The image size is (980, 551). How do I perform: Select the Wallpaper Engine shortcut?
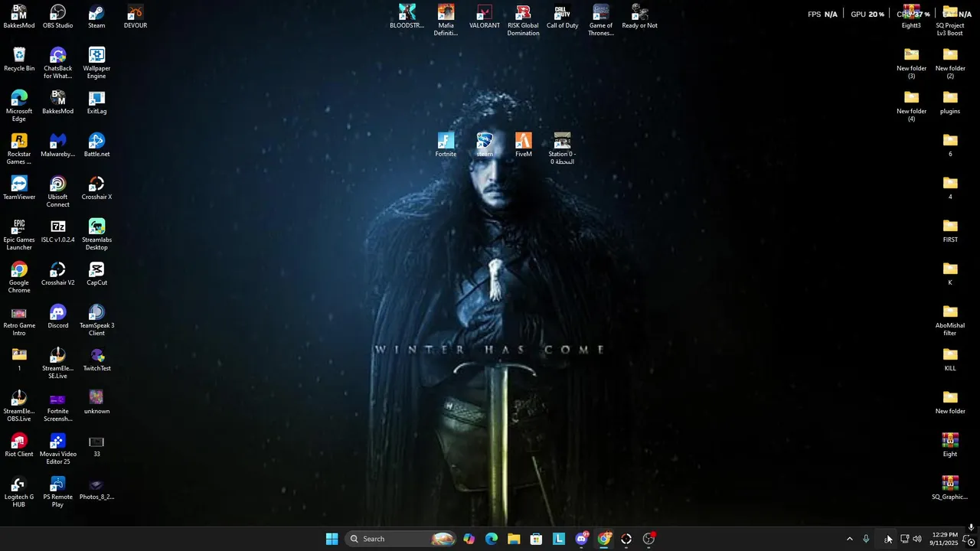(x=96, y=64)
